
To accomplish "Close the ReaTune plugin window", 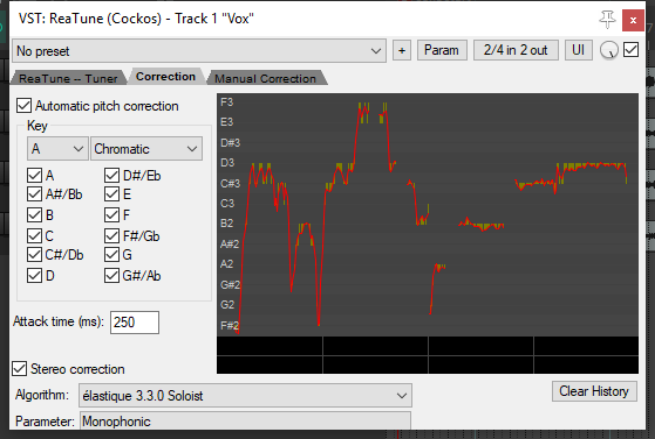I will click(633, 20).
